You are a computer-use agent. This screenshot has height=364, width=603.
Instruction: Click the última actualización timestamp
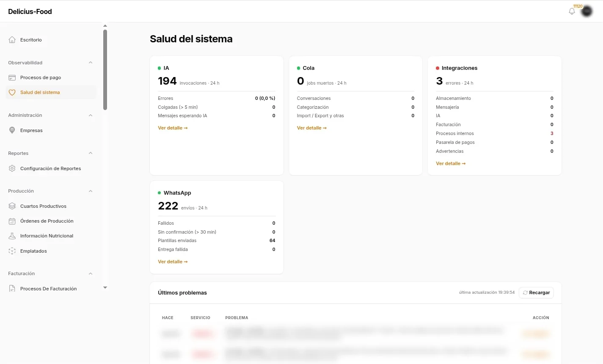point(487,292)
